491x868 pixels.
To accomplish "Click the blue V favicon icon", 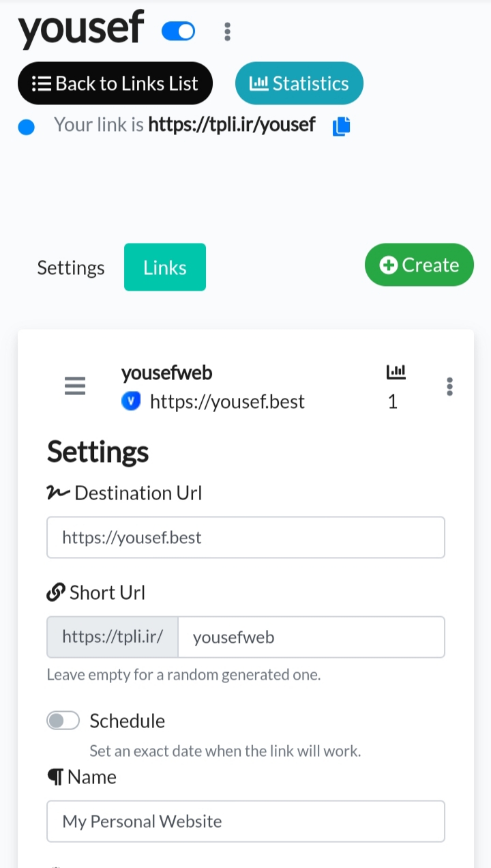I will click(x=130, y=402).
